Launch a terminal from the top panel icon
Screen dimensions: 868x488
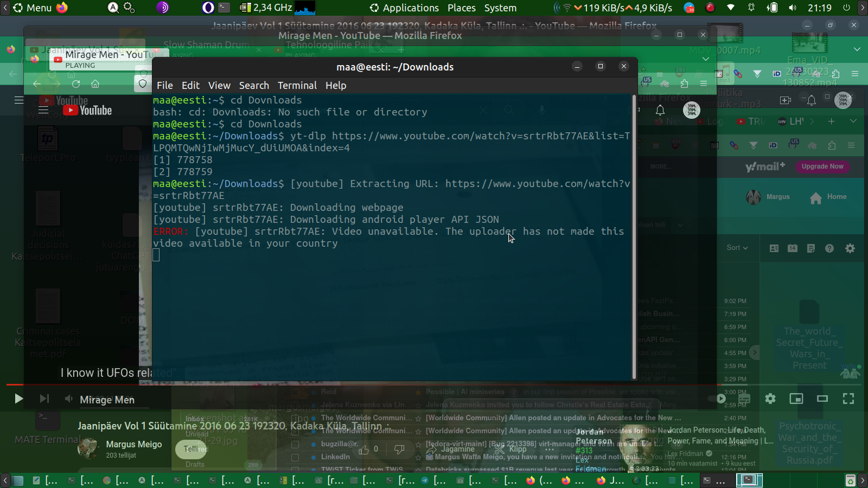[224, 8]
